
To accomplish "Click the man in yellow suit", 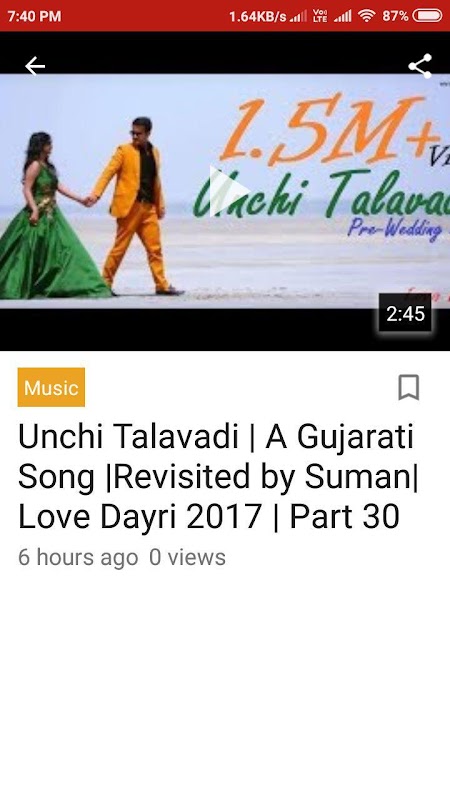I will click(137, 206).
